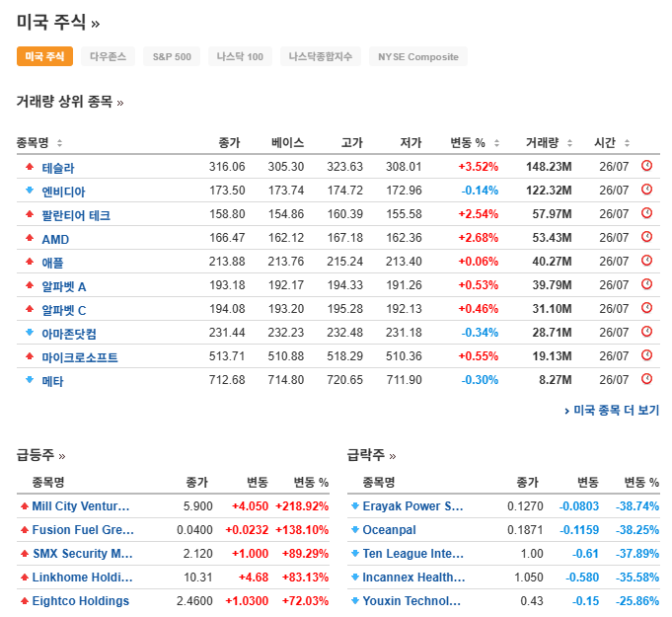Click the clock icon in 아마존닷컴 row

646,332
